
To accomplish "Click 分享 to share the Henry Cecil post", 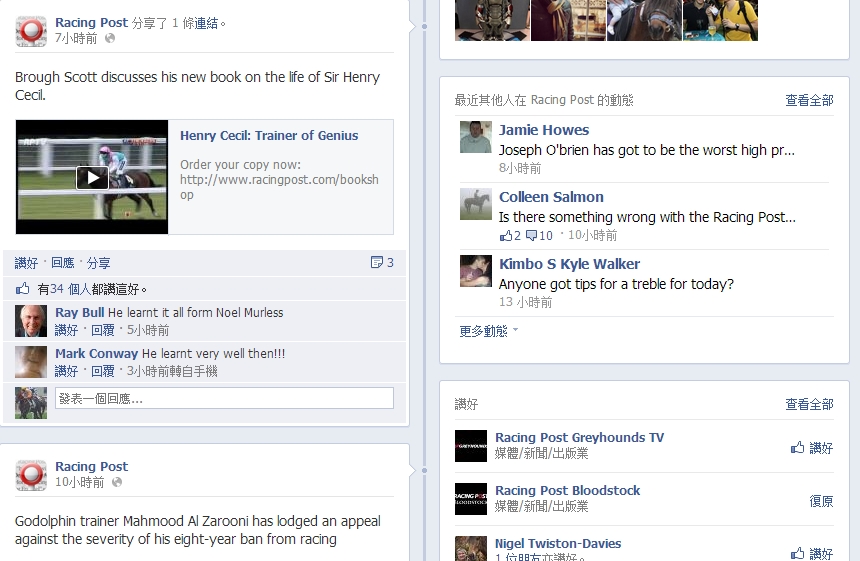I will tap(99, 263).
